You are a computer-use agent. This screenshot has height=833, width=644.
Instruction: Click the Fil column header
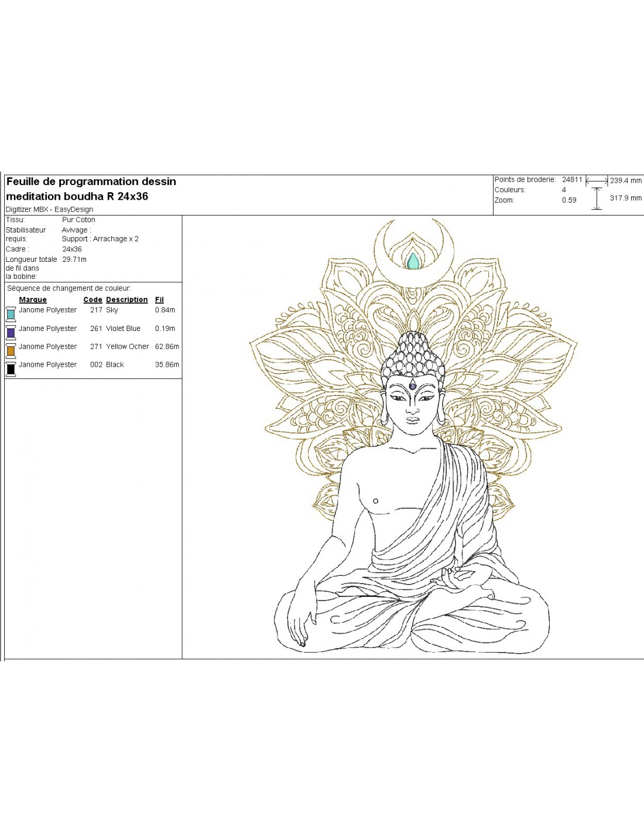point(159,299)
